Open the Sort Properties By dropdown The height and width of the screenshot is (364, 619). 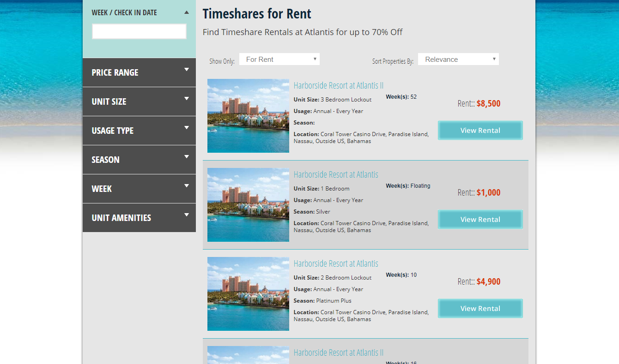[x=458, y=59]
